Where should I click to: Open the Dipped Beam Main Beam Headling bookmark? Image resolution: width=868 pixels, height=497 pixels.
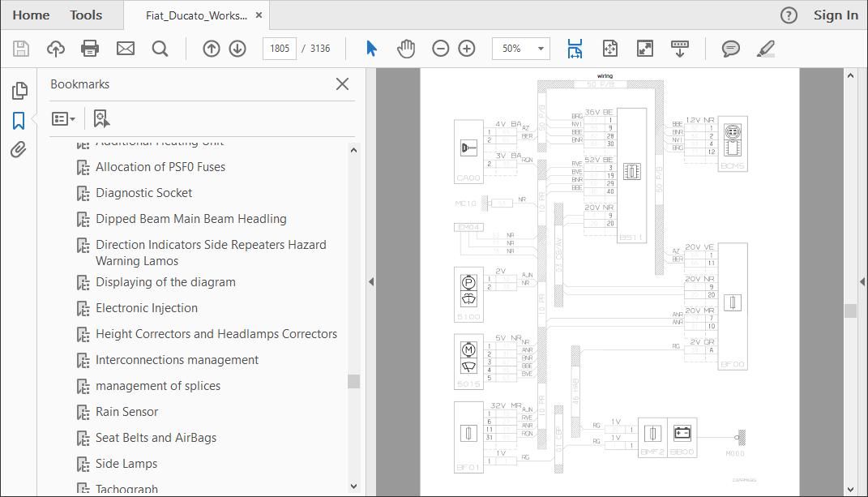[191, 219]
